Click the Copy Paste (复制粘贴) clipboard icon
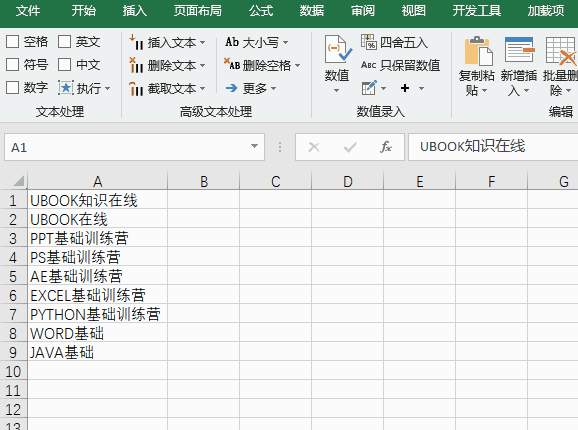Viewport: 578px width, 430px height. pyautogui.click(x=478, y=50)
